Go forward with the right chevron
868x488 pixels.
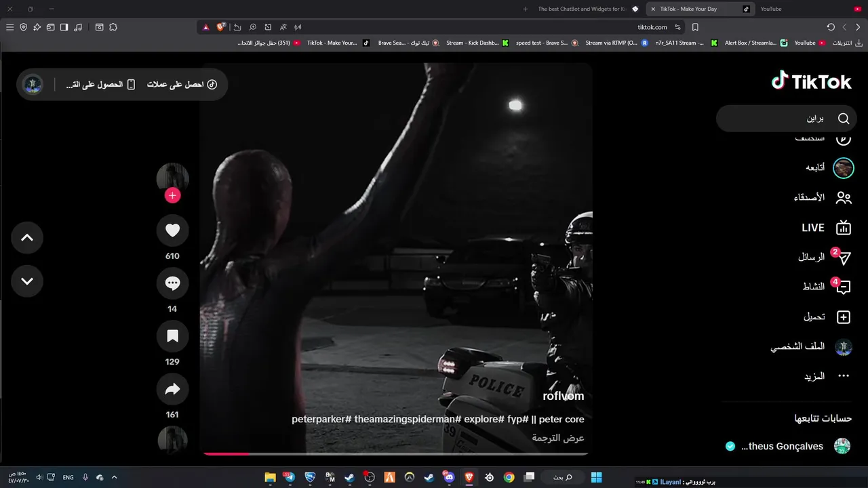coord(858,27)
